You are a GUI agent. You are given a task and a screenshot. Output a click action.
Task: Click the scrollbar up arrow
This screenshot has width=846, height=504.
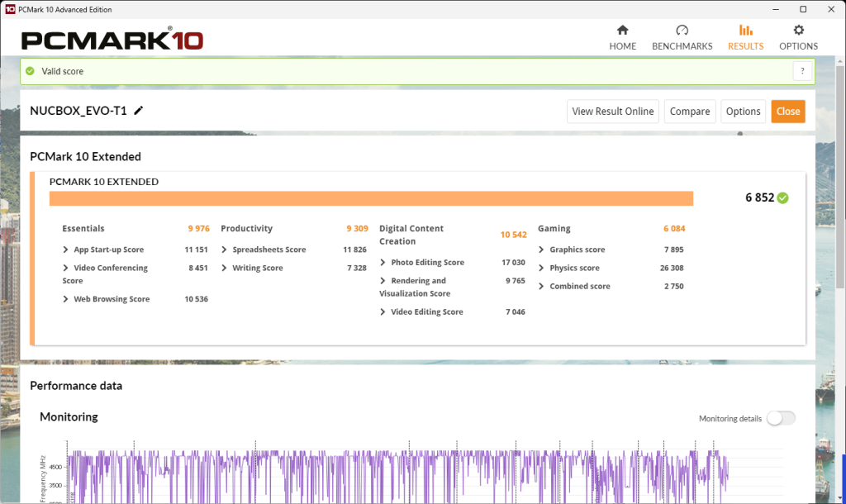point(840,63)
